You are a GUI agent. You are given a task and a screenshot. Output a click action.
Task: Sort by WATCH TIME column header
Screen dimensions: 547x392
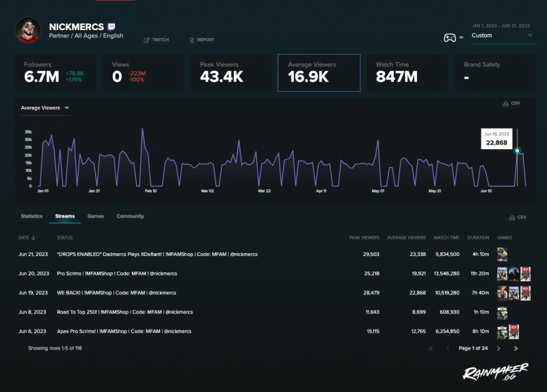click(446, 237)
